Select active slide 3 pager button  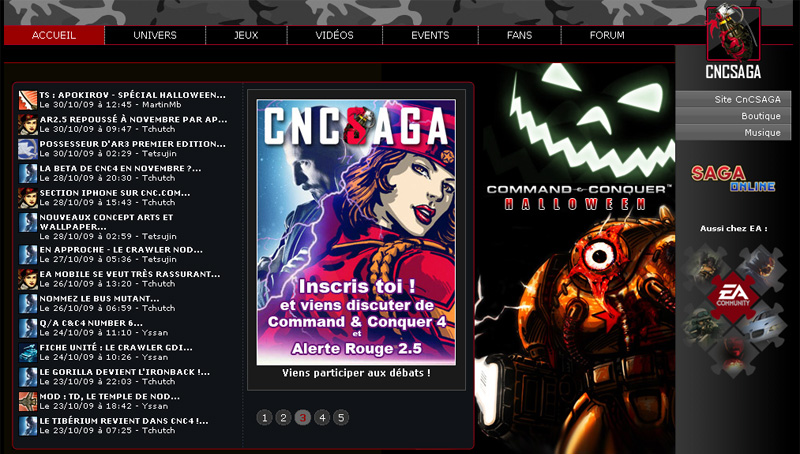(303, 418)
